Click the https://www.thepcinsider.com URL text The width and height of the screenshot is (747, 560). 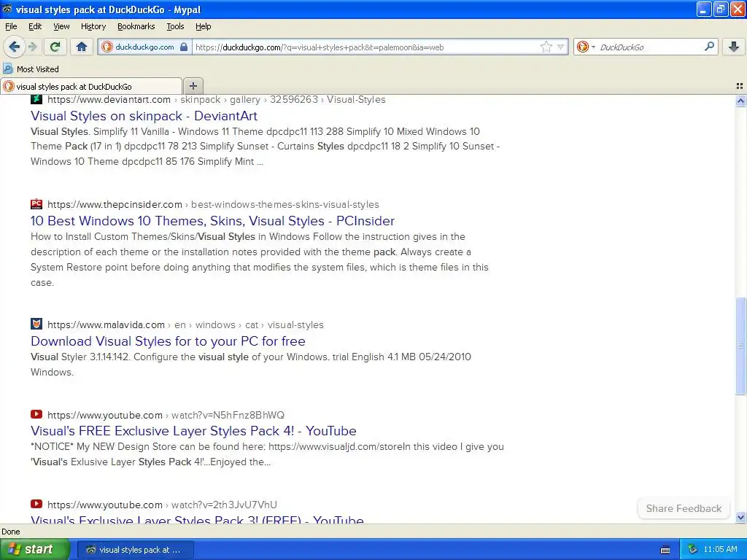point(115,204)
